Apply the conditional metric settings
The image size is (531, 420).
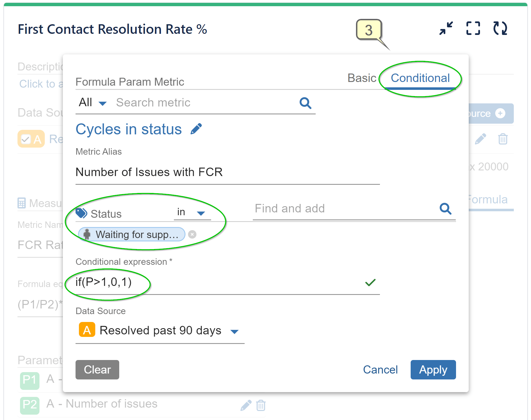coord(433,370)
